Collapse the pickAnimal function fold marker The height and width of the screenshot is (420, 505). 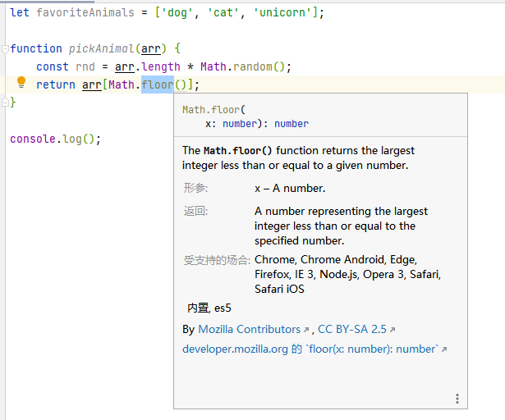(5, 49)
